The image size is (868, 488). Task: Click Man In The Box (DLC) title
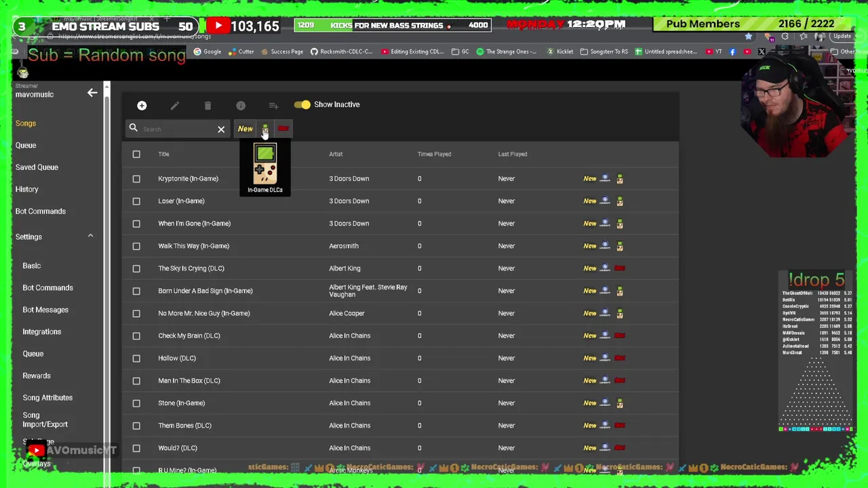point(189,380)
